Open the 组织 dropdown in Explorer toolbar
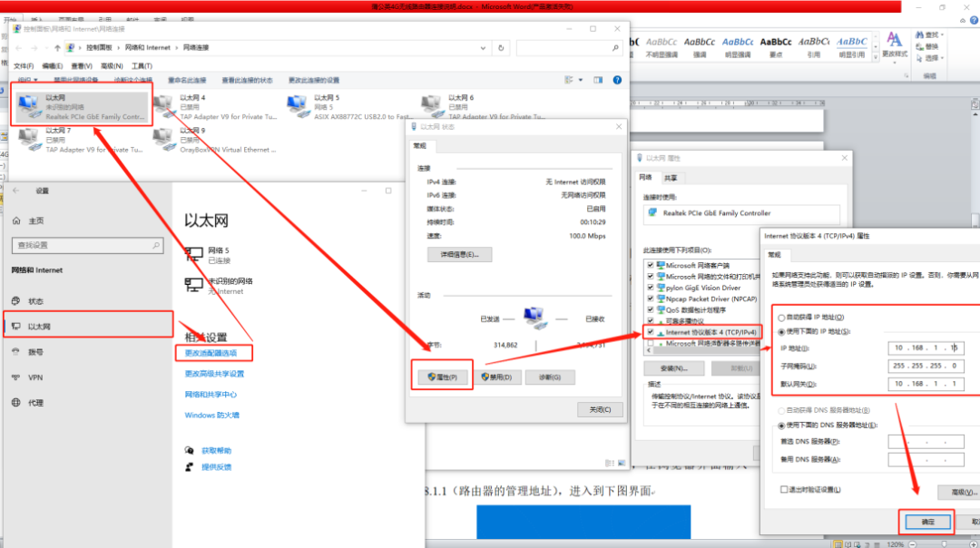 [x=24, y=80]
